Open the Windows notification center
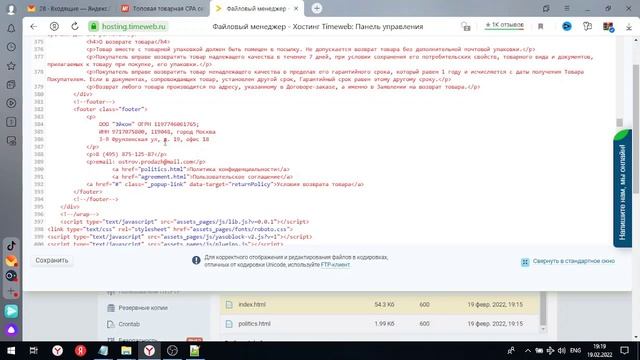Image resolution: width=640 pixels, height=360 pixels. 624,351
